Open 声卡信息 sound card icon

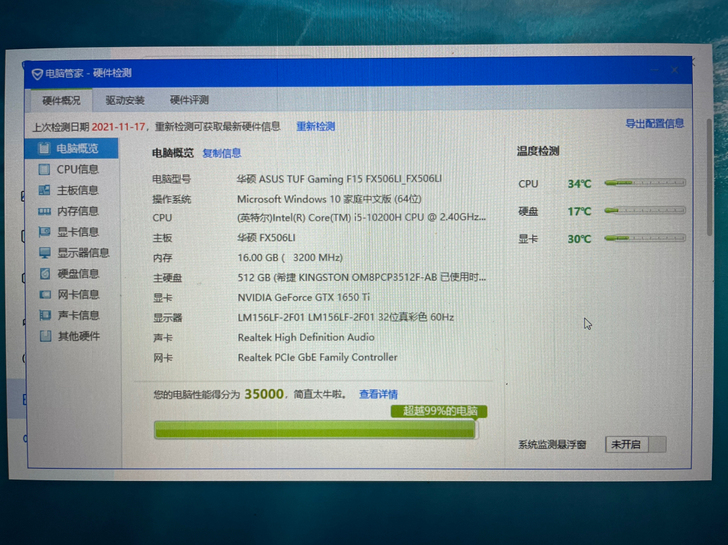coord(45,315)
